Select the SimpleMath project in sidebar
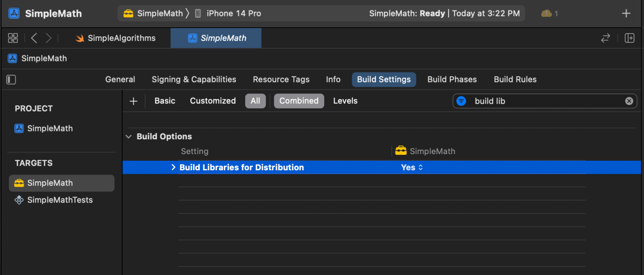Screen dimensions: 644x275 44,129
